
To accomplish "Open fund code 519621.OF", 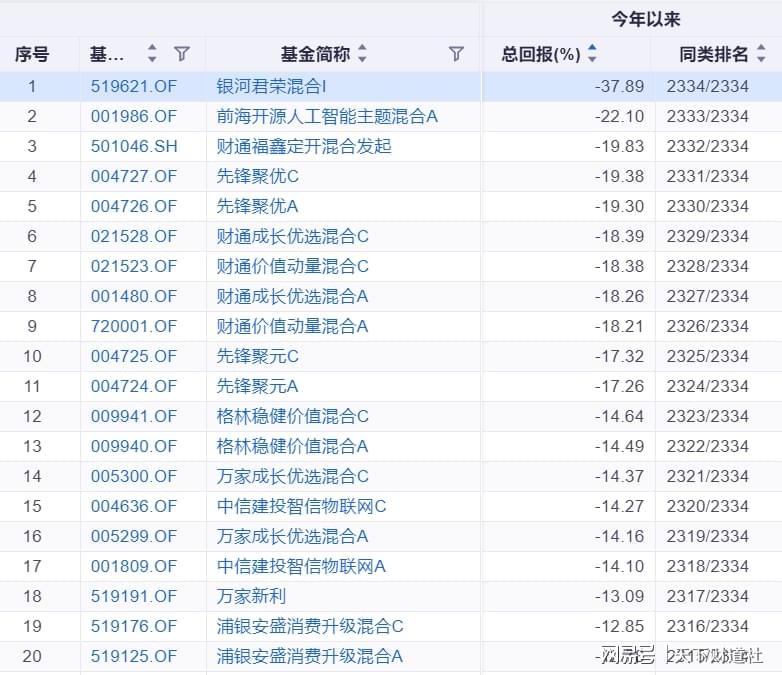I will pyautogui.click(x=134, y=86).
